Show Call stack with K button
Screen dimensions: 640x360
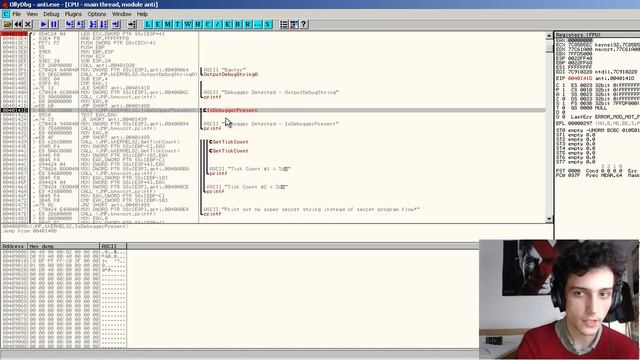pos(228,24)
